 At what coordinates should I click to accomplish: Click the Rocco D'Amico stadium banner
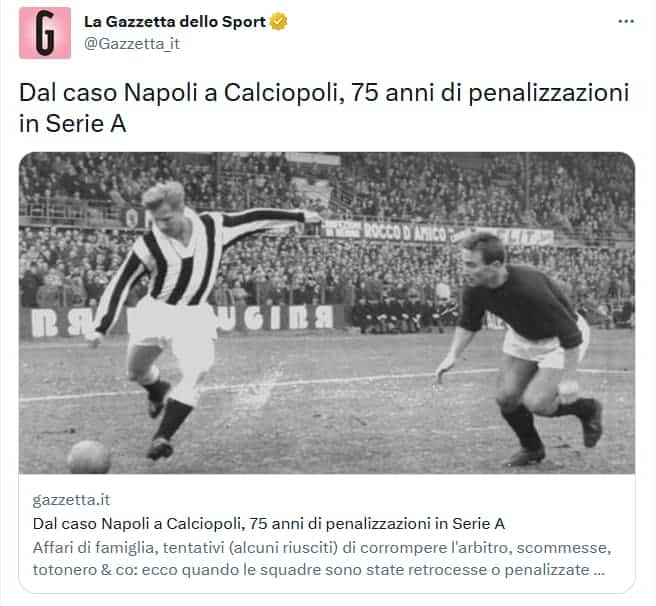406,231
